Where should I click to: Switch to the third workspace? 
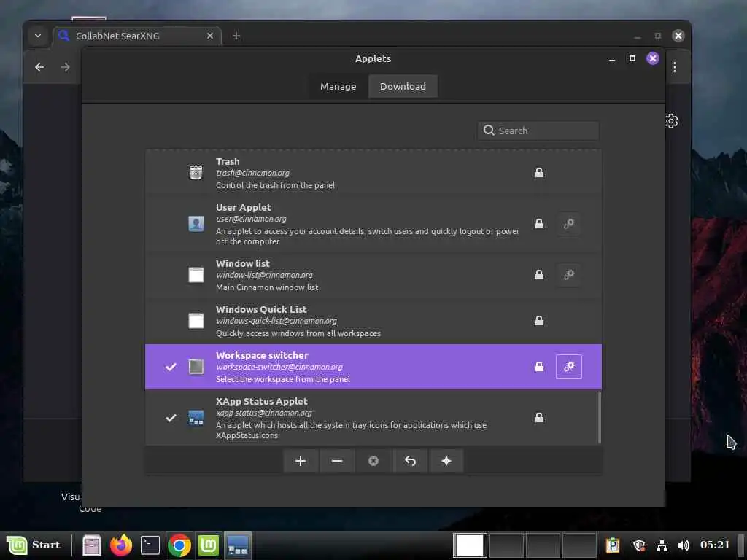[x=543, y=545]
